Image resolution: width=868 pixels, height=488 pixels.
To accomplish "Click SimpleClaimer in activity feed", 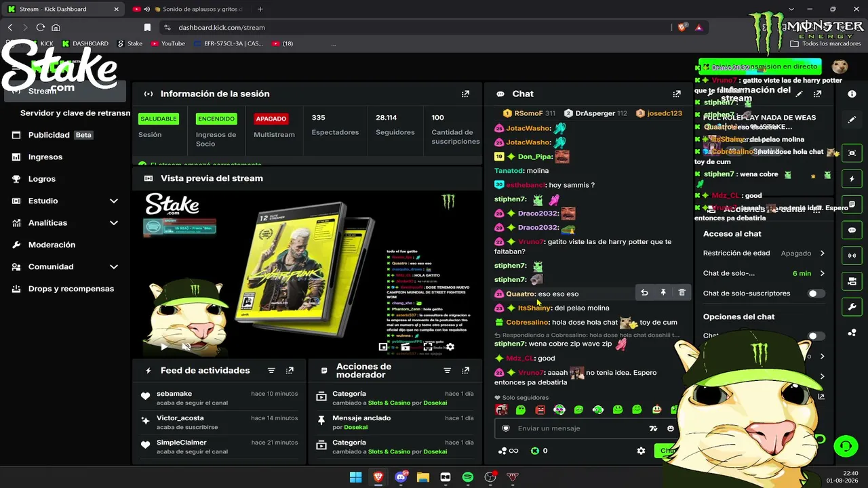I will click(182, 443).
